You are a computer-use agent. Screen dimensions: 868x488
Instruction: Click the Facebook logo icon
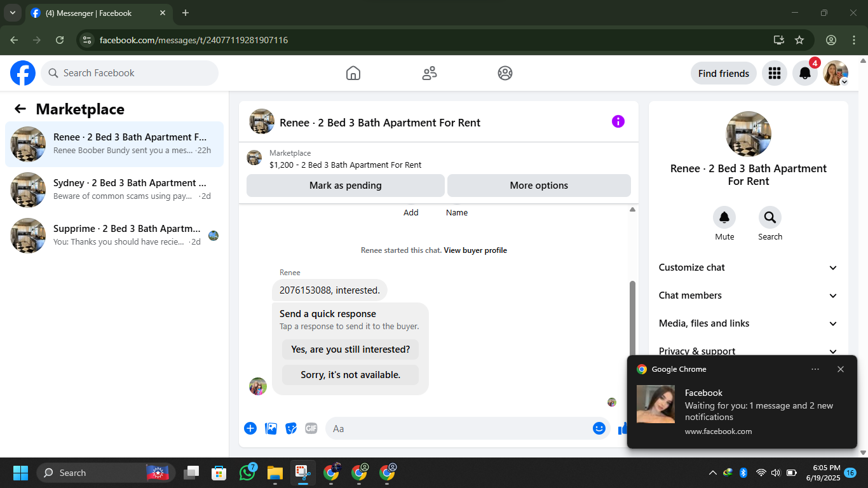click(23, 73)
